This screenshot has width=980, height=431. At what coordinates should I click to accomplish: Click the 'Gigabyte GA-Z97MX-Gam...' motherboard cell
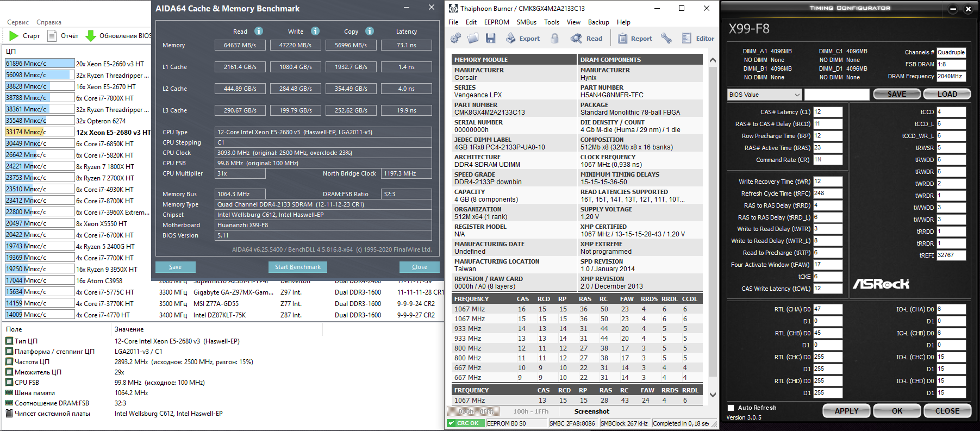coord(233,292)
